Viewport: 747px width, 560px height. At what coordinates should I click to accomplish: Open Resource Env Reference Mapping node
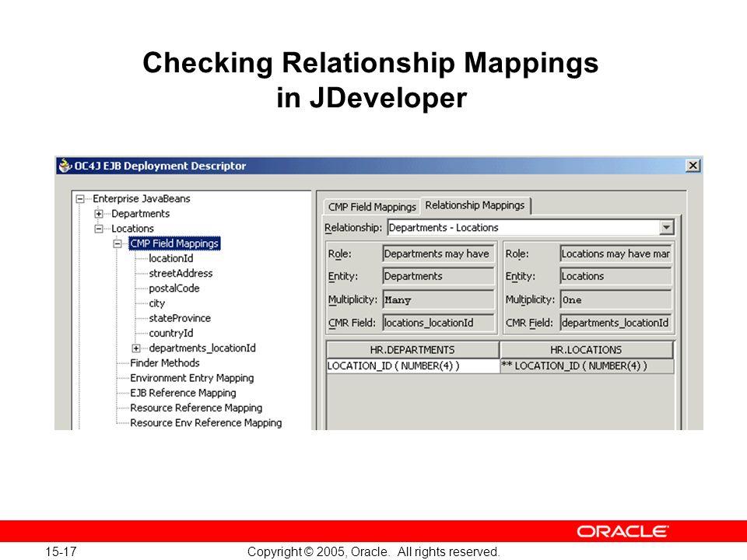(205, 423)
